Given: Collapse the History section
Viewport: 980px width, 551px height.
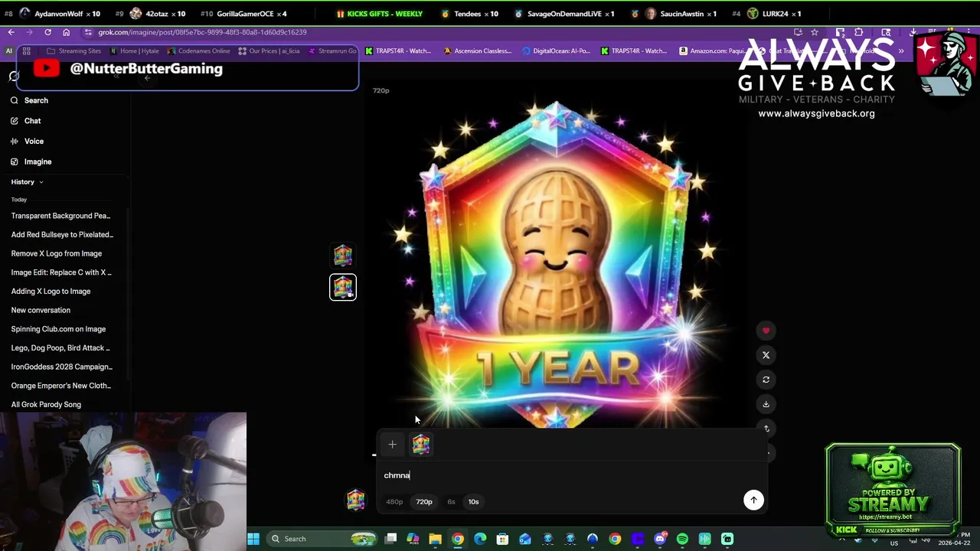Looking at the screenshot, I should (27, 182).
